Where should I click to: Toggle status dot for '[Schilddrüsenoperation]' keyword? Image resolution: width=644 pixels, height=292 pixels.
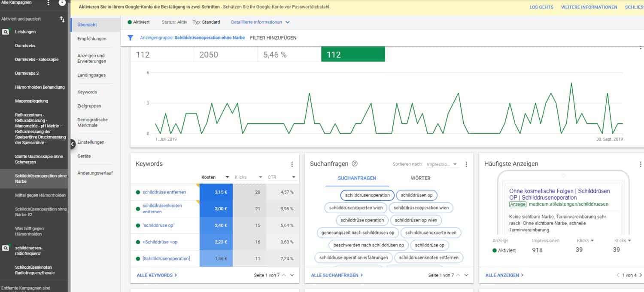pos(138,258)
